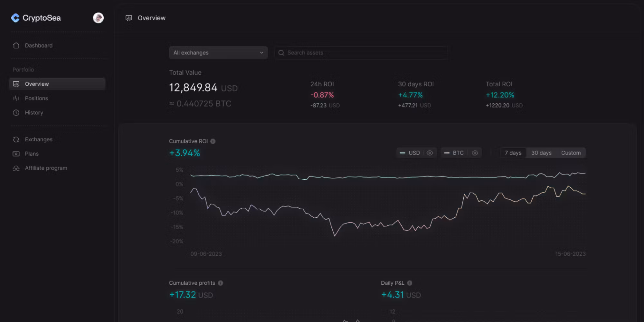Open the user profile avatar
644x322 pixels.
point(98,18)
